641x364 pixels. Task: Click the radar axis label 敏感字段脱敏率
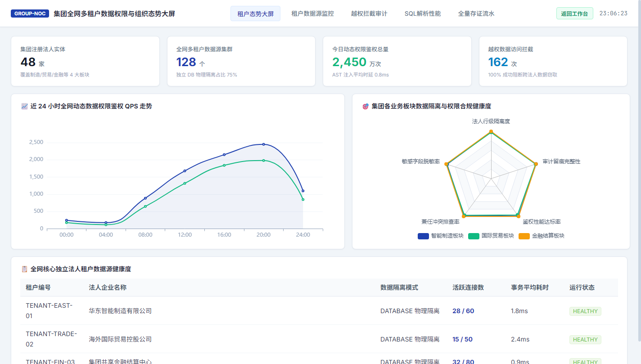pyautogui.click(x=421, y=161)
